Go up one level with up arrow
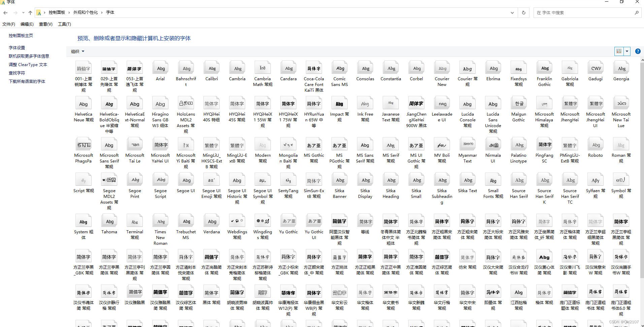This screenshot has width=644, height=327. click(30, 13)
